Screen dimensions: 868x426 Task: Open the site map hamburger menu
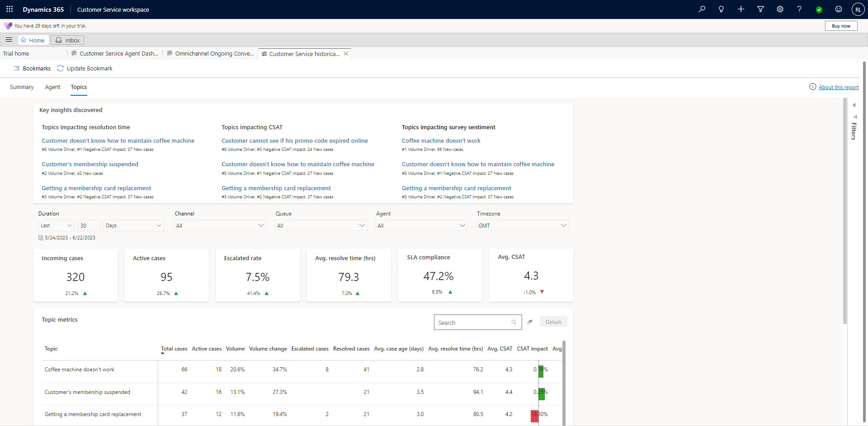click(9, 40)
